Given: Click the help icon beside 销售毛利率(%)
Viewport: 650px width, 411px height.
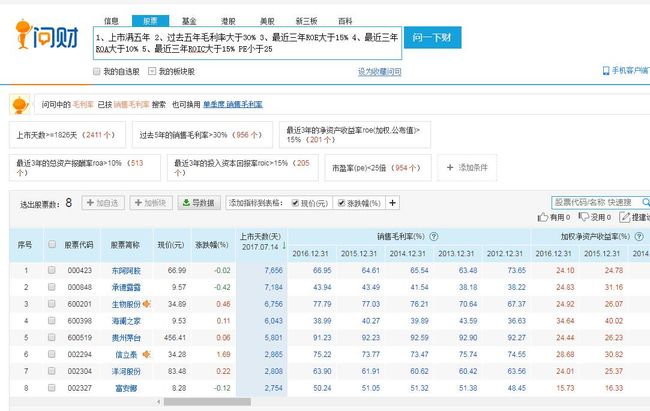Looking at the screenshot, I should [434, 237].
